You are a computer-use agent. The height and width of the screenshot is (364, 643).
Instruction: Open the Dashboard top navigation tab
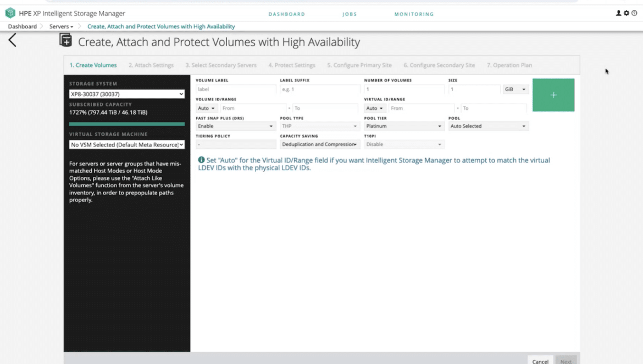tap(287, 14)
